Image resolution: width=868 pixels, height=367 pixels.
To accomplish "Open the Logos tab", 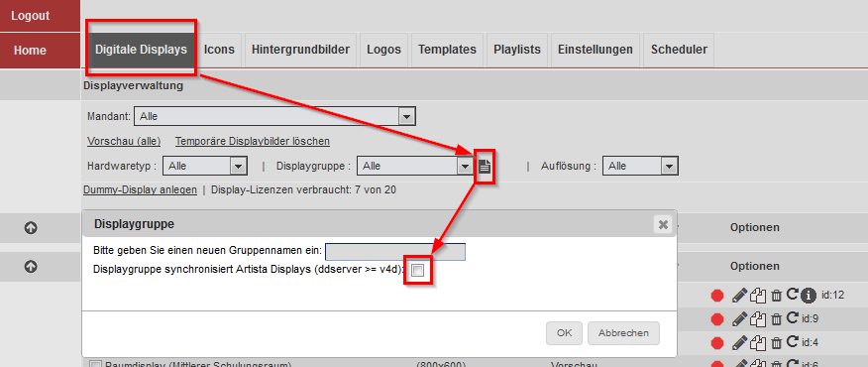I will 384,50.
